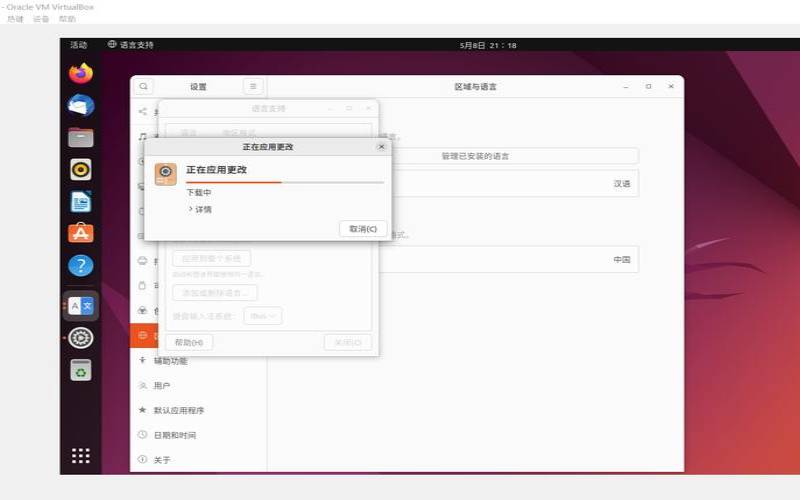Expand the 详情 details section
Screen dimensions: 800x500
pyautogui.click(x=200, y=209)
